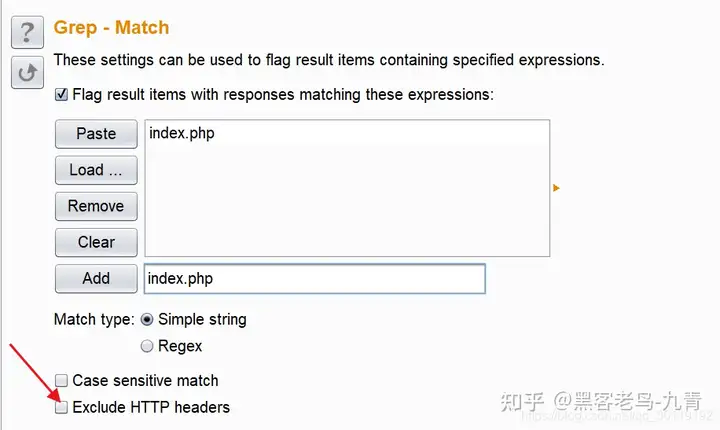This screenshot has width=720, height=430.
Task: Expand the orange arrow beside expressions list
Action: tap(556, 187)
